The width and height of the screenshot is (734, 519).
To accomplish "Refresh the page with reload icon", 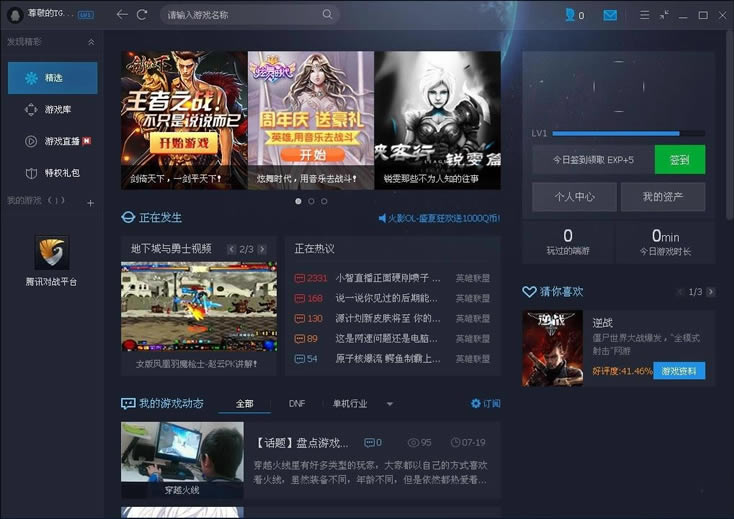I will pos(142,15).
